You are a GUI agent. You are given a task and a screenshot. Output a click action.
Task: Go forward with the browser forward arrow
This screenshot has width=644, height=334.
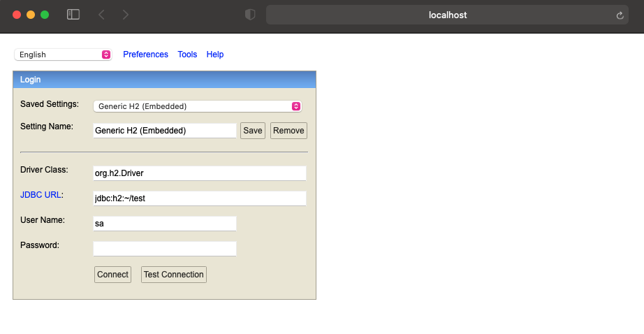coord(126,15)
